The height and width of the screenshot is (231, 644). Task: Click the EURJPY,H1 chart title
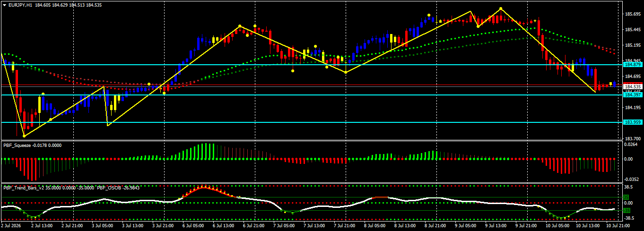click(x=20, y=4)
